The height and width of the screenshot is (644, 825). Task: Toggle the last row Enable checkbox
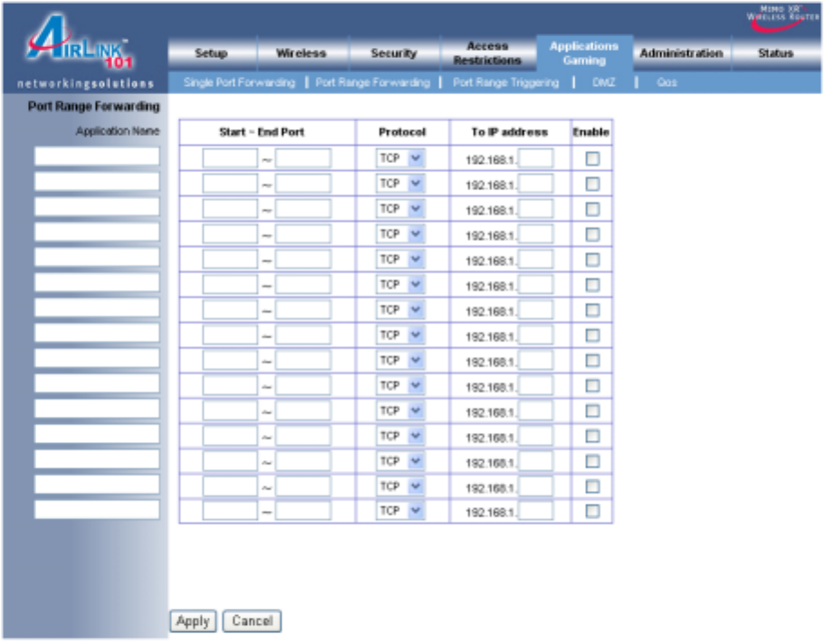coord(592,511)
